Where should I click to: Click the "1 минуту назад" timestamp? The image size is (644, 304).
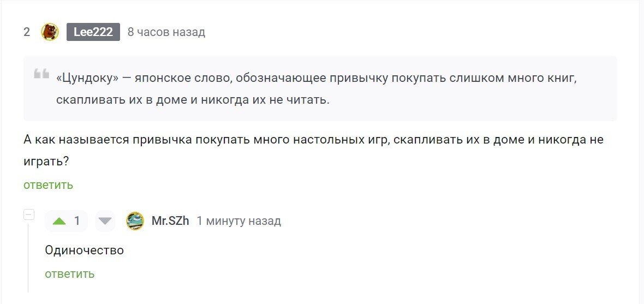click(239, 221)
